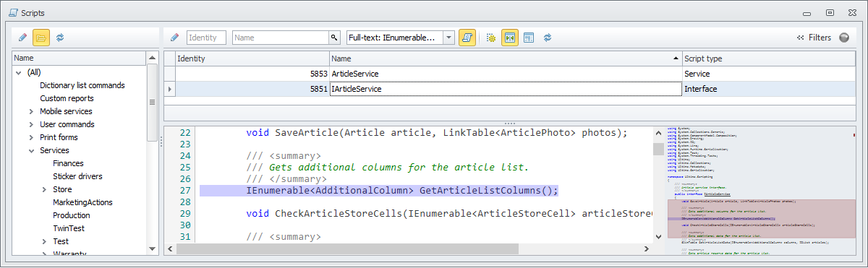Click code editor vertical scrollbar up arrow

tap(658, 134)
